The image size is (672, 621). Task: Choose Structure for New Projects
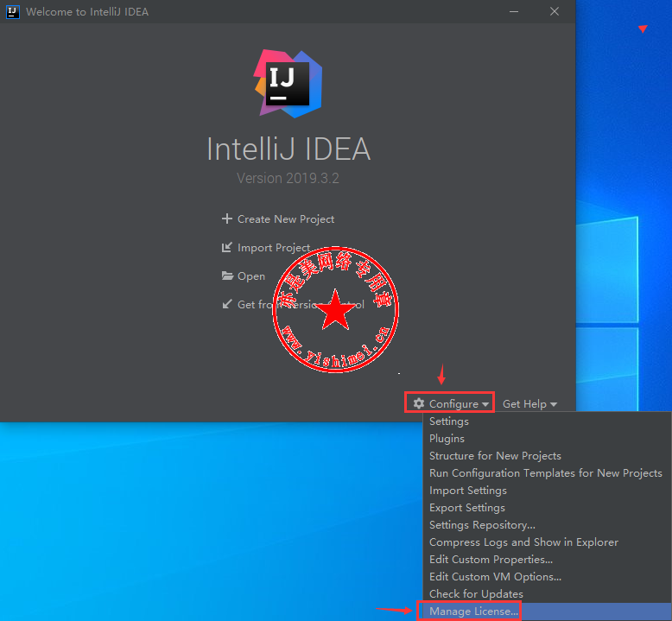point(548,455)
